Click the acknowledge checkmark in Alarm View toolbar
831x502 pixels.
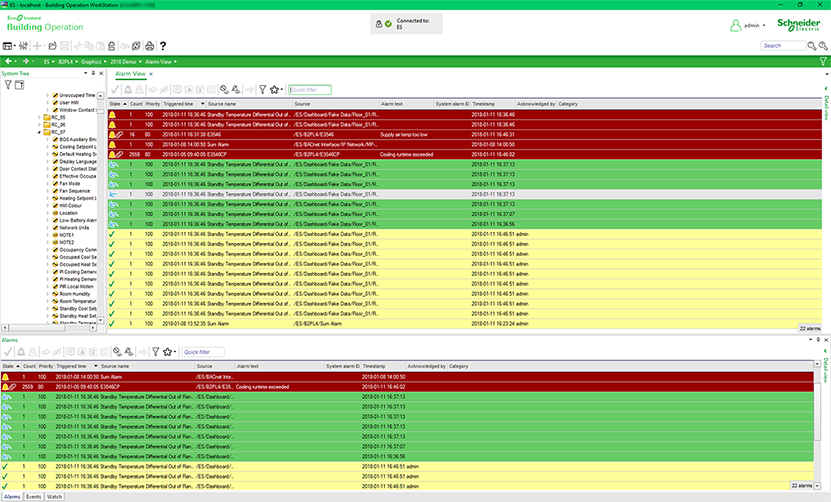coord(116,89)
